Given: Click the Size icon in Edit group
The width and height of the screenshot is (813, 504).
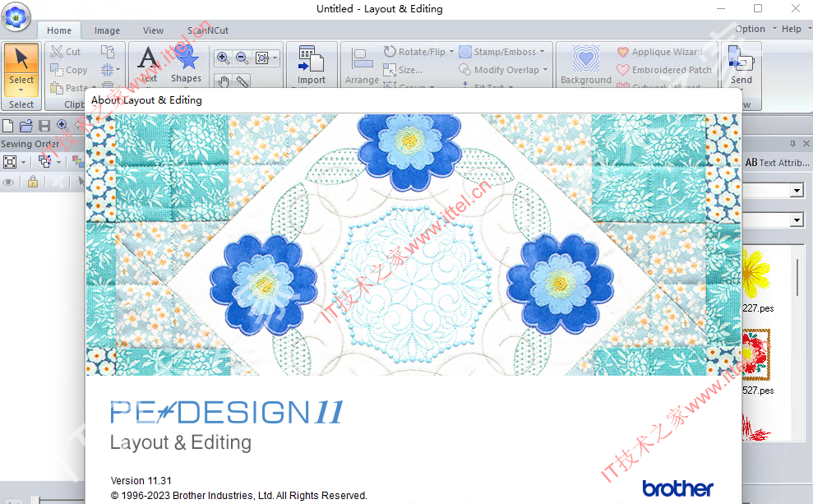Looking at the screenshot, I should tap(390, 70).
